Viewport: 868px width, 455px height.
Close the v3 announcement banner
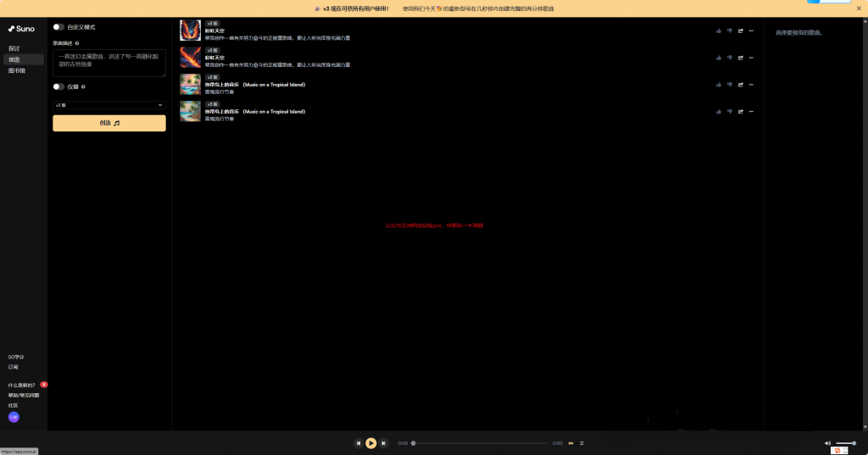[858, 8]
